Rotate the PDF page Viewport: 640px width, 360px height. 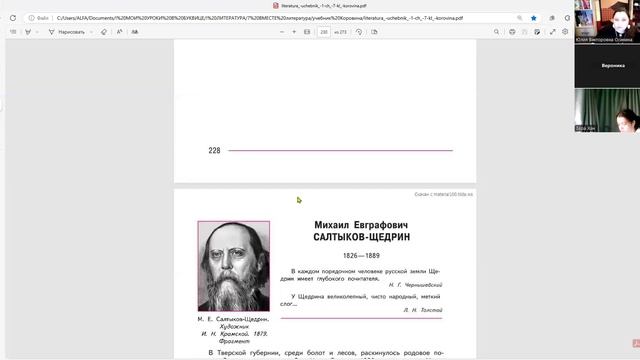click(359, 32)
